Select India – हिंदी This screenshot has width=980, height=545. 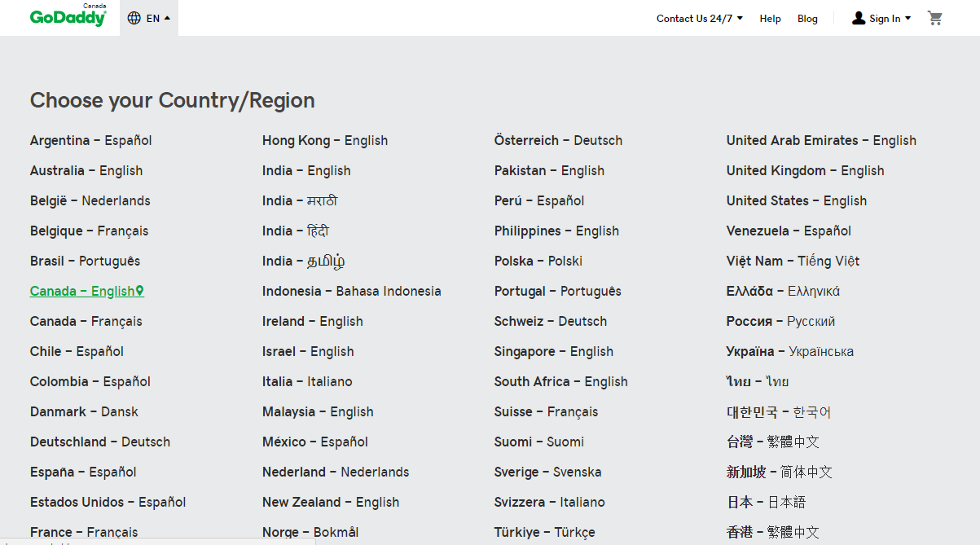296,231
